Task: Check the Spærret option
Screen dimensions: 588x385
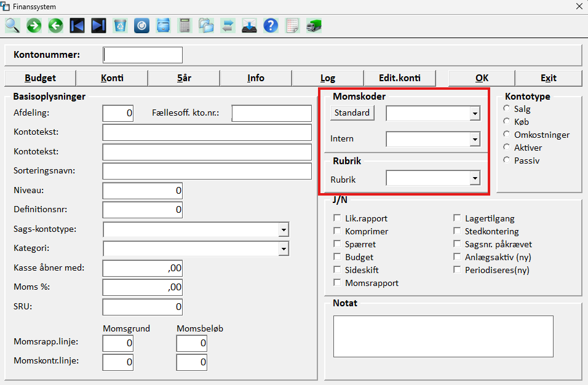Action: point(337,244)
